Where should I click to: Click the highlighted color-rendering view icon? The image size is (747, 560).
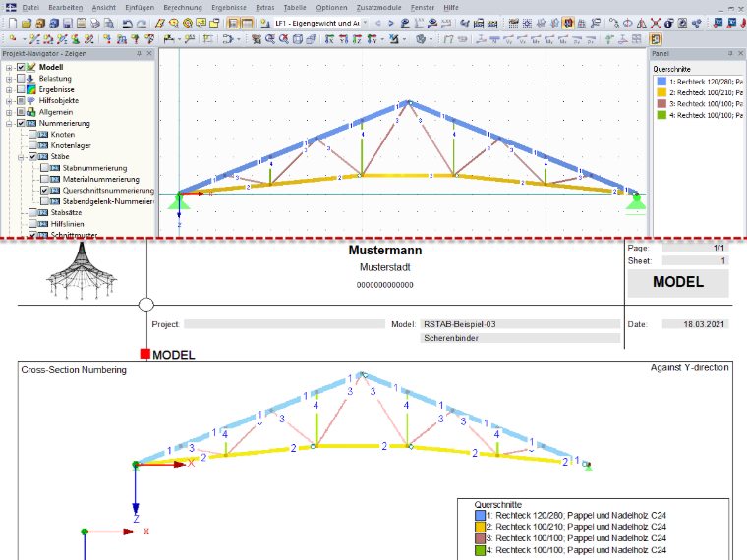568,23
